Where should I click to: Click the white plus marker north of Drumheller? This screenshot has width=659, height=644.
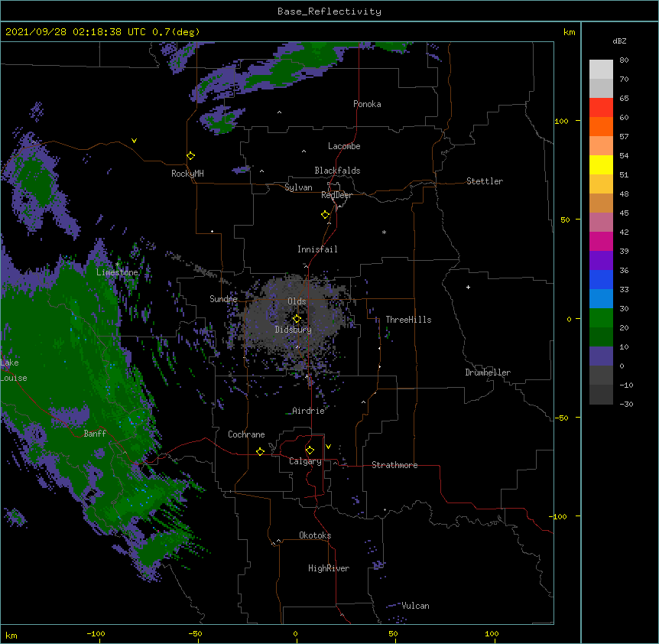pos(468,287)
